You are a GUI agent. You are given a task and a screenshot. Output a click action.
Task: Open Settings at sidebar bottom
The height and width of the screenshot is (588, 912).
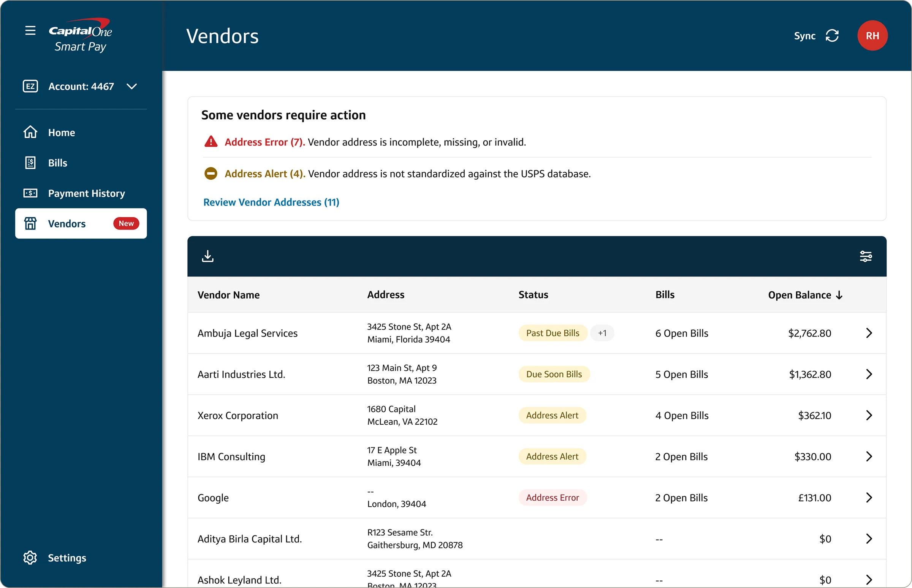point(67,558)
